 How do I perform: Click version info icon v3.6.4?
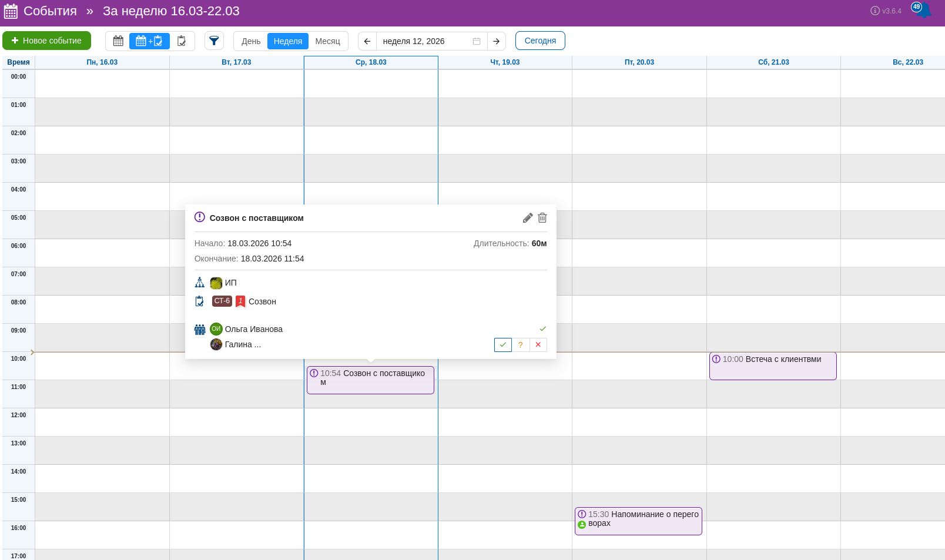click(x=875, y=11)
